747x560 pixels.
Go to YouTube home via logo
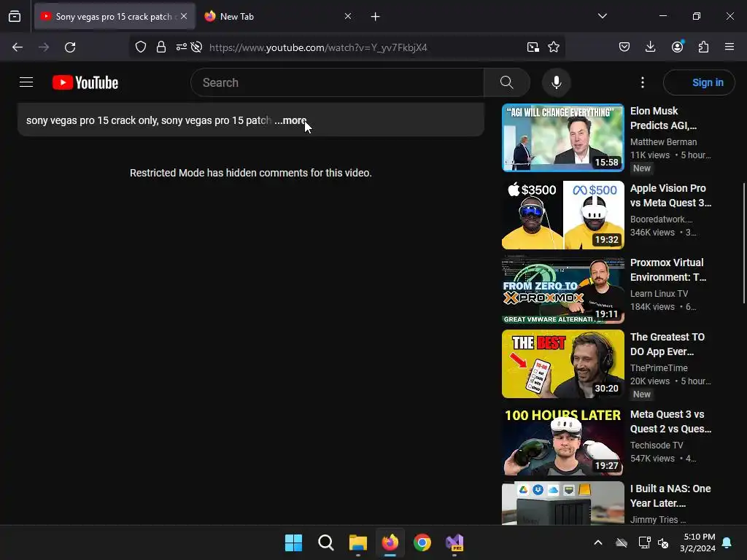coord(85,82)
